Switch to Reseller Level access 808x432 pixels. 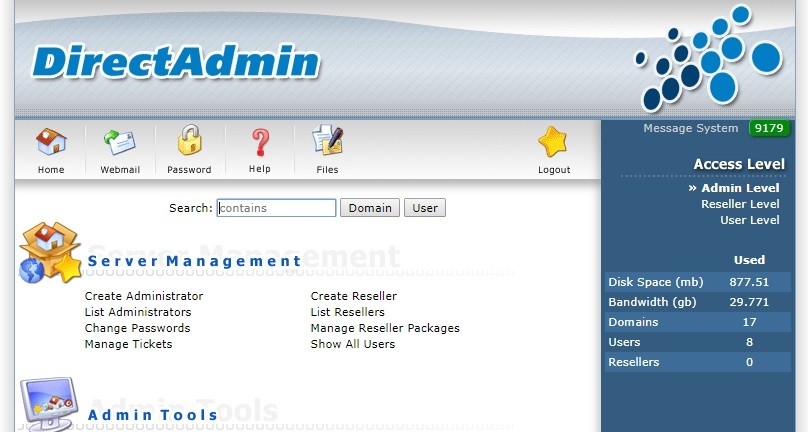tap(740, 204)
